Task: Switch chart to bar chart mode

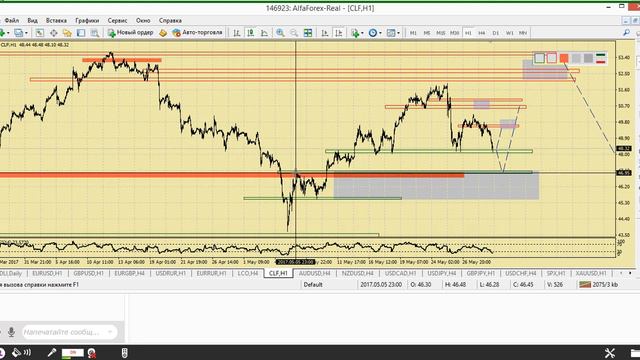Action: click(237, 33)
